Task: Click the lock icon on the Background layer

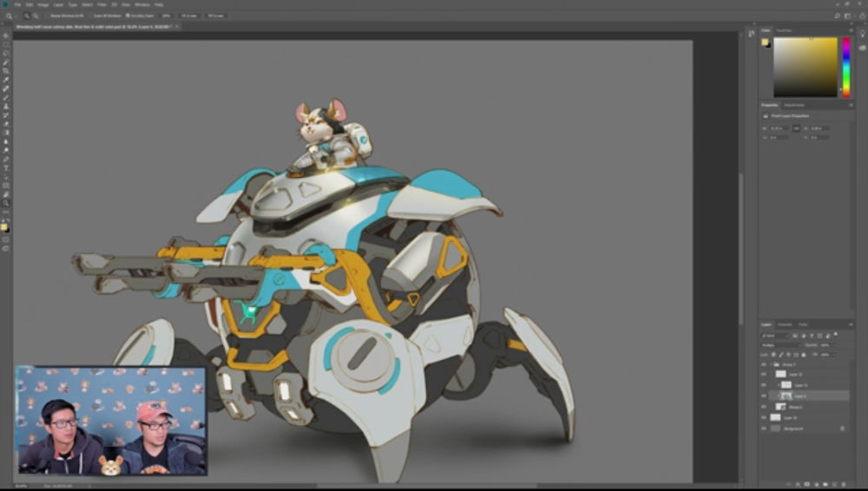Action: point(841,429)
